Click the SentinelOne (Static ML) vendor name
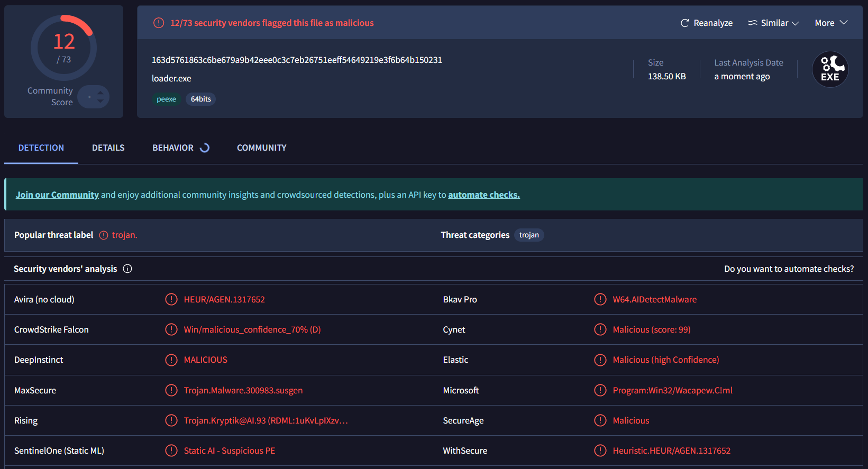Screen dimensions: 868x469 [x=59, y=450]
